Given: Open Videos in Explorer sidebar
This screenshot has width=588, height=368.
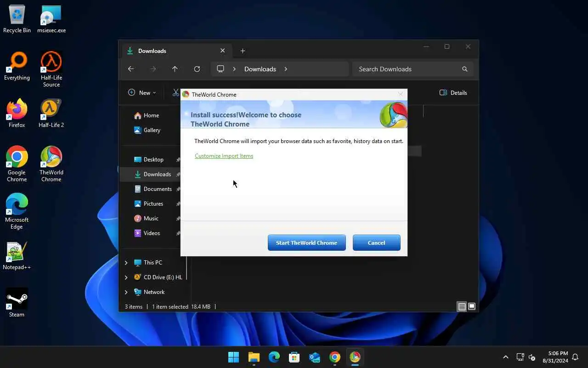Looking at the screenshot, I should point(152,233).
